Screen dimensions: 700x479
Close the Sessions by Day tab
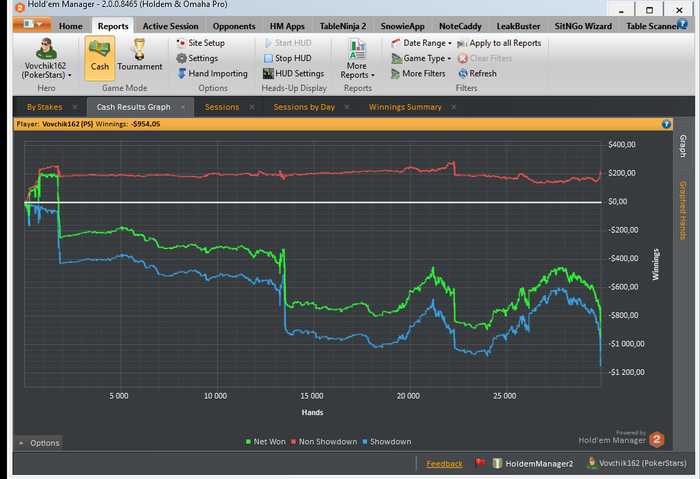pyautogui.click(x=347, y=107)
